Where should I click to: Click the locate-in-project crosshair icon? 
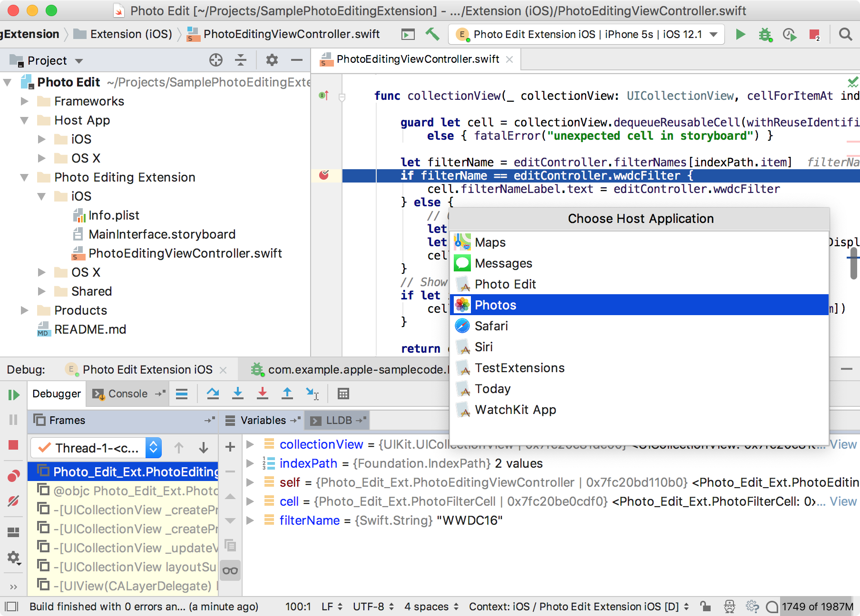[x=216, y=60]
